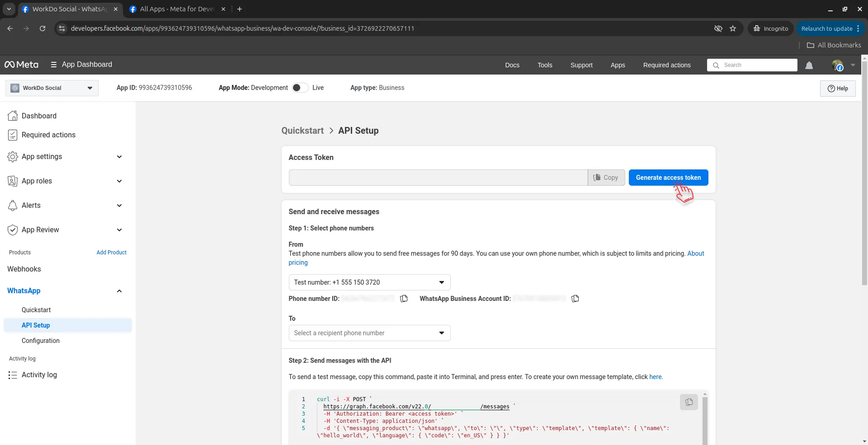Copy the WhatsApp Business Account ID
Image resolution: width=868 pixels, height=445 pixels.
coord(575,299)
